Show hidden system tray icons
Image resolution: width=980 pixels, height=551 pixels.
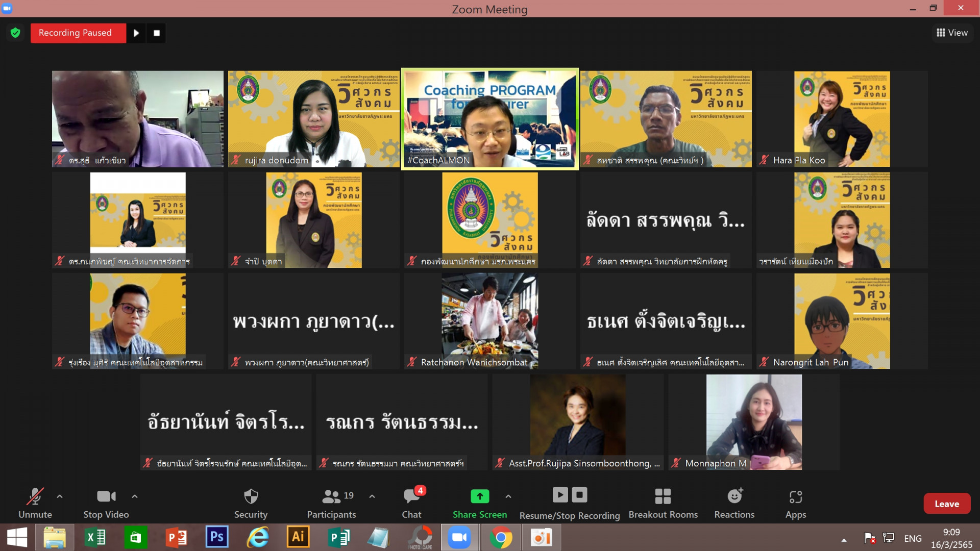click(844, 539)
